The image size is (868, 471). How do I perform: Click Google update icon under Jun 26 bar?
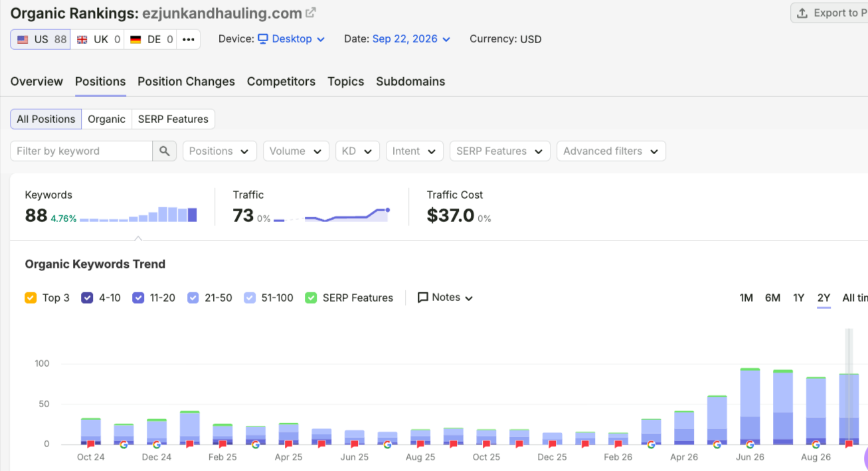[x=750, y=444]
